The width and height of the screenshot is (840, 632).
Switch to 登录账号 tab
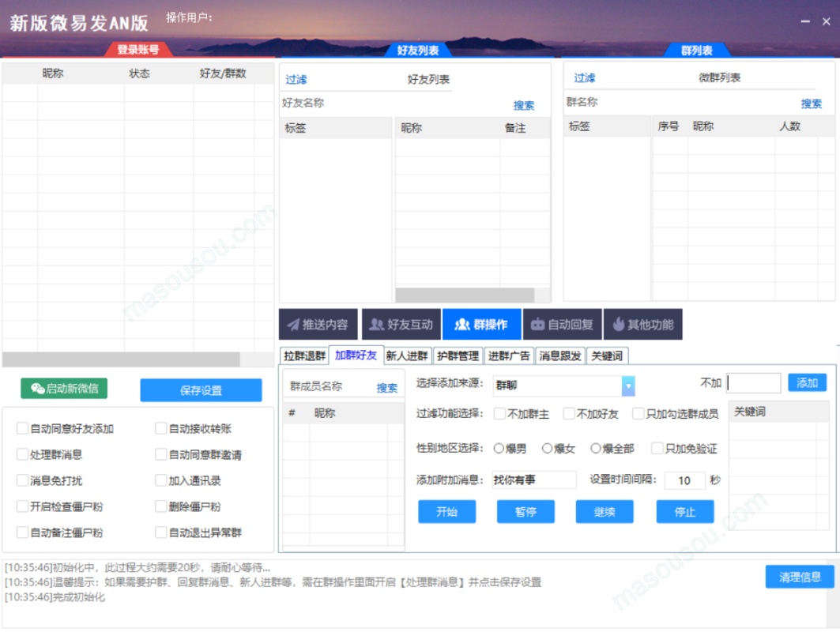[x=138, y=50]
